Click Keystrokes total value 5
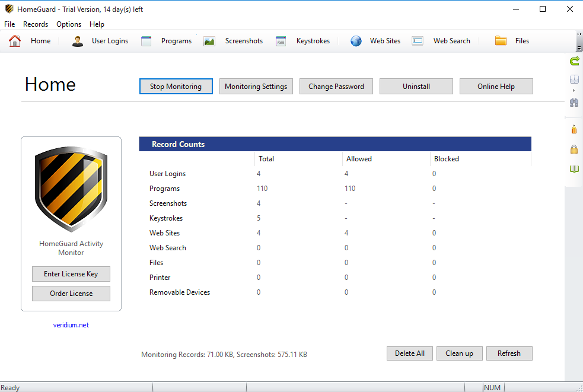Viewport: 583px width, 392px height. click(259, 218)
